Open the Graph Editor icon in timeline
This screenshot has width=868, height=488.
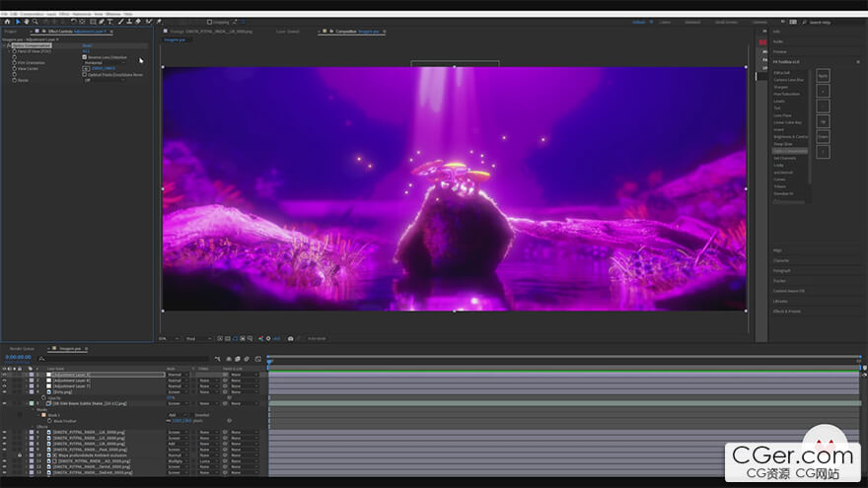point(258,359)
